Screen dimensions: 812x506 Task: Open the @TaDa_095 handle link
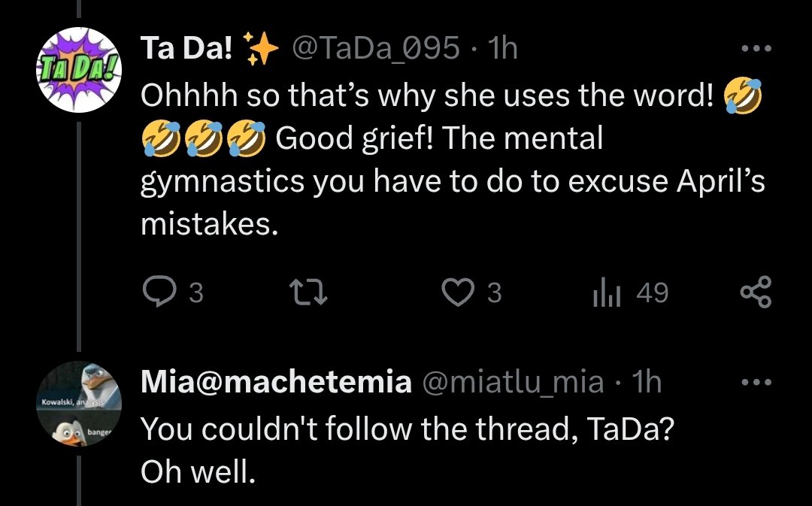click(376, 48)
